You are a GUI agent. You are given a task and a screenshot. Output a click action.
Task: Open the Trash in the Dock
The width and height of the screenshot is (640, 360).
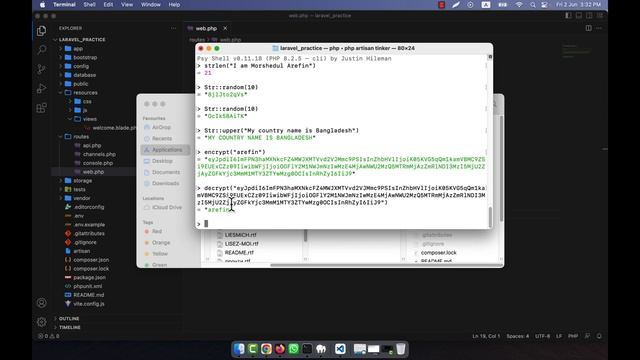click(x=401, y=349)
